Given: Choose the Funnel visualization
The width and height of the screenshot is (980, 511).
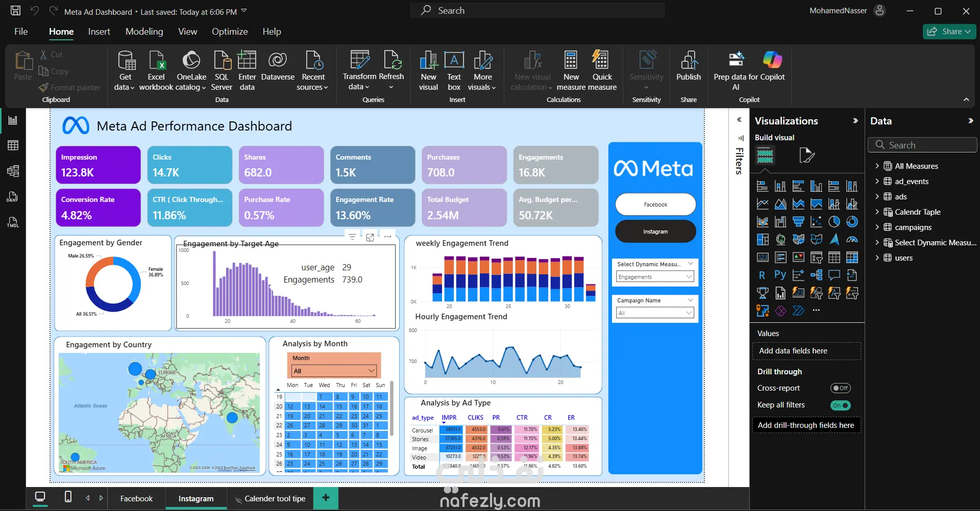Looking at the screenshot, I should [x=798, y=222].
